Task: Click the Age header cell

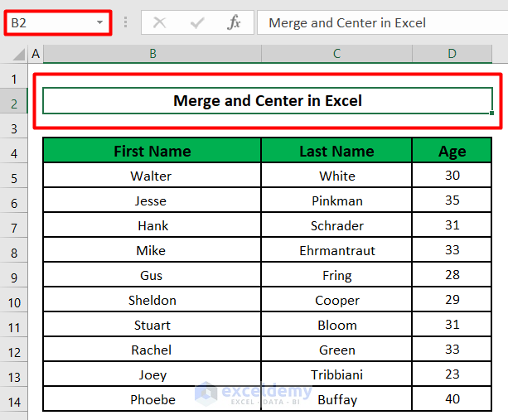Action: tap(452, 151)
